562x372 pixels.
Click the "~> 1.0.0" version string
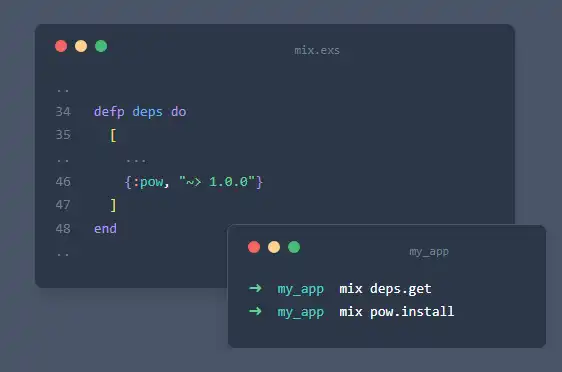coord(217,182)
